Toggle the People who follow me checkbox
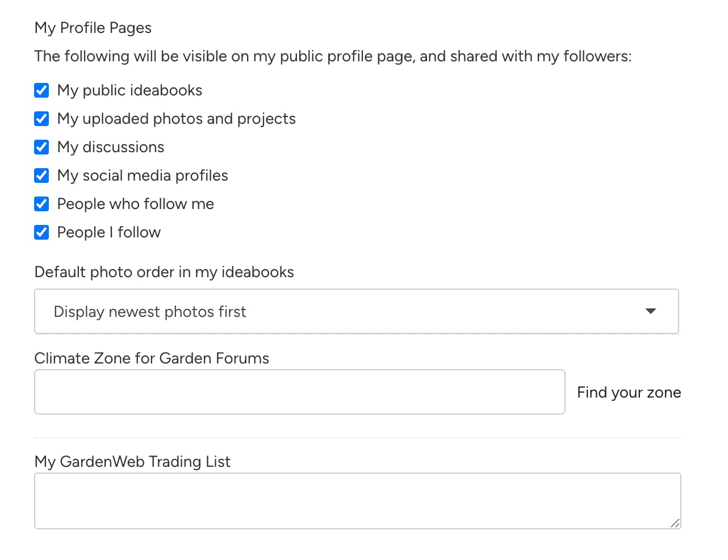728x560 pixels. 41,204
